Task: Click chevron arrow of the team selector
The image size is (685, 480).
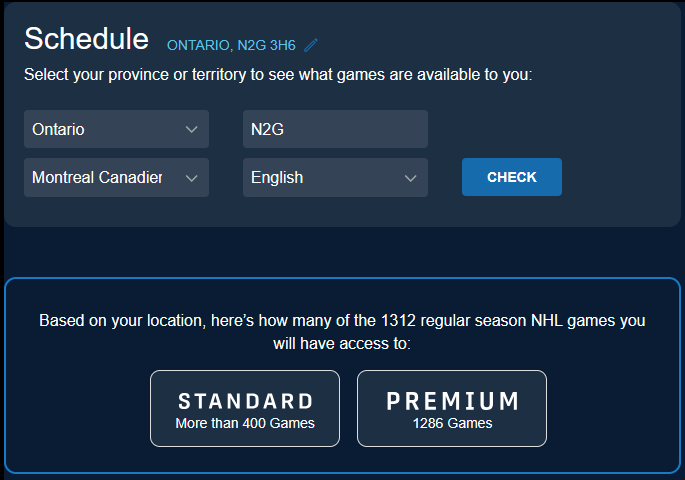Action: point(191,178)
